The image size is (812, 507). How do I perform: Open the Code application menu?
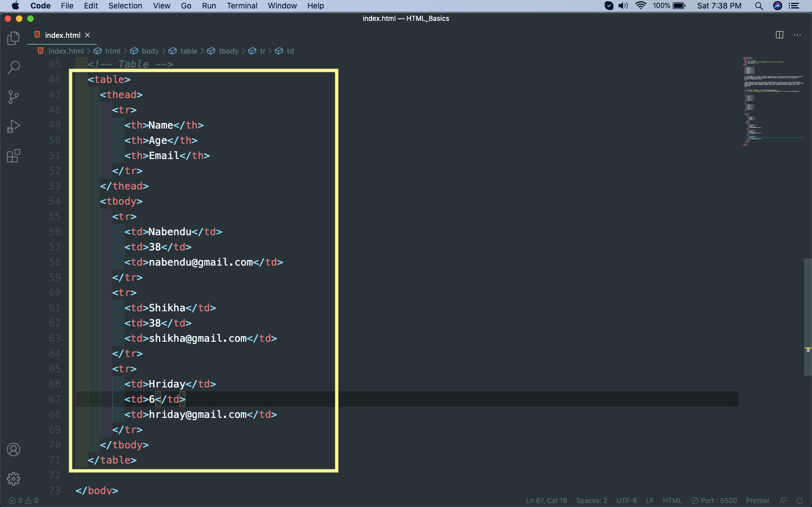point(41,6)
